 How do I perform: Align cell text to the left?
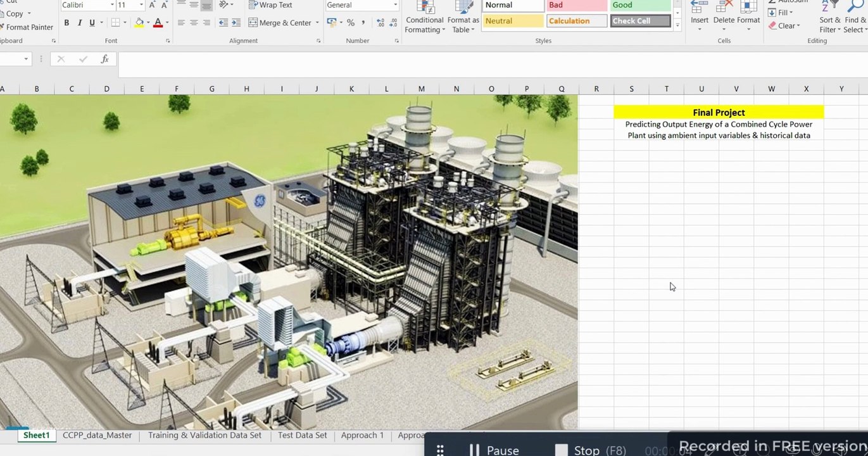tap(181, 23)
